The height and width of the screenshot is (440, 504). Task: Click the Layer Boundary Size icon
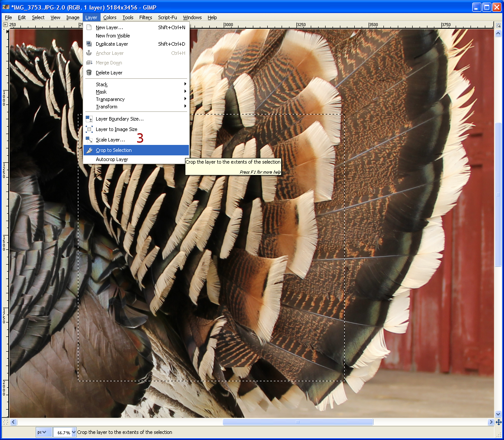point(89,119)
